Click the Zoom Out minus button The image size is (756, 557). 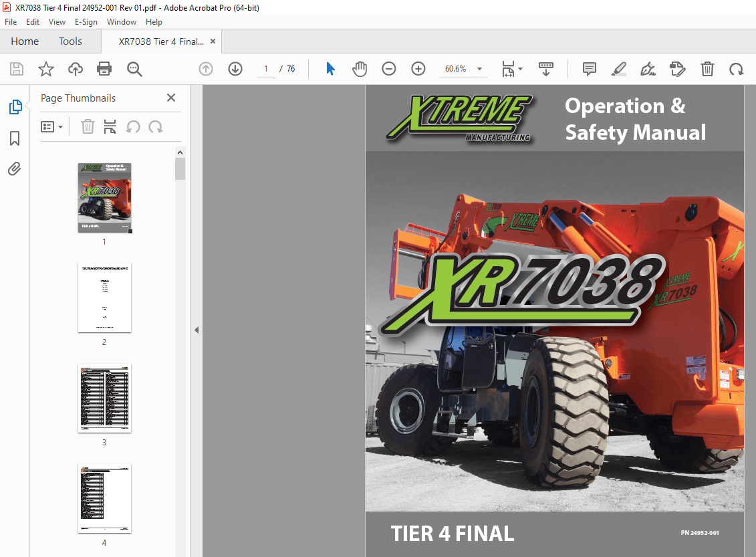pos(389,69)
